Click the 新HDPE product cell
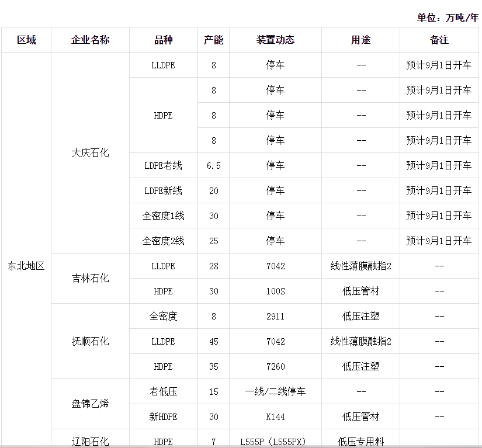The height and width of the screenshot is (448, 482). [x=163, y=416]
